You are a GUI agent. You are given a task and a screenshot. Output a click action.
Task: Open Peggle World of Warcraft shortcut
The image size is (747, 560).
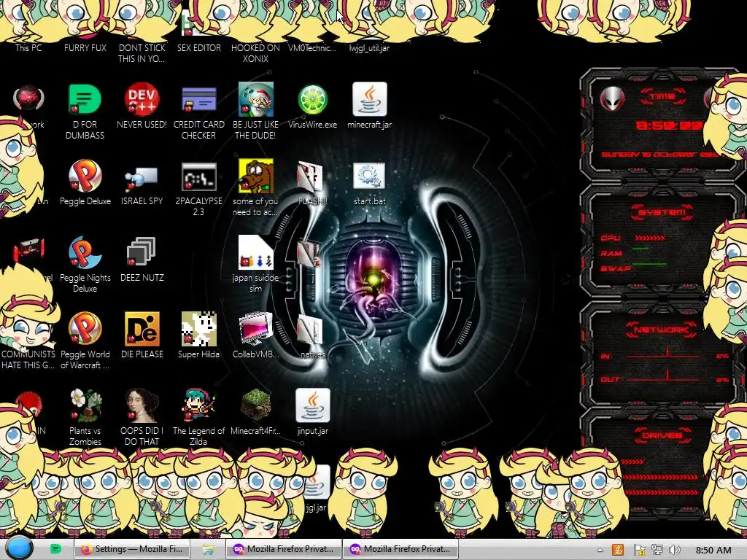(x=85, y=329)
